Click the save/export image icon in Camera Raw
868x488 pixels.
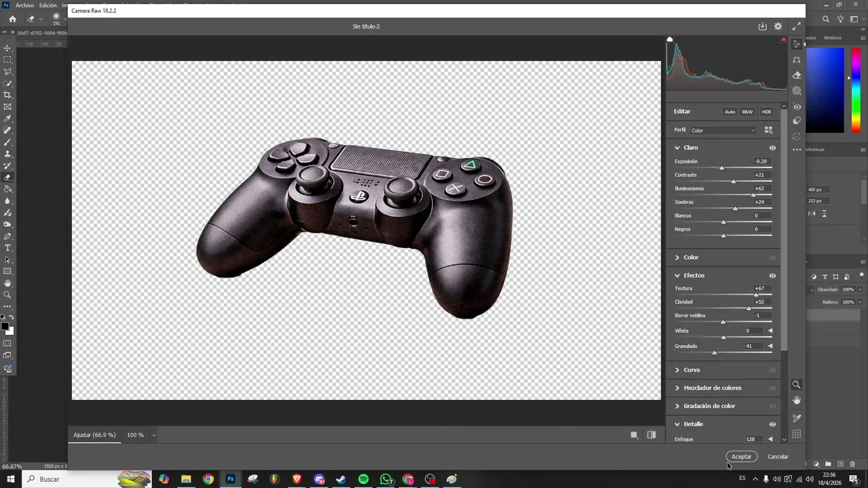coord(762,26)
